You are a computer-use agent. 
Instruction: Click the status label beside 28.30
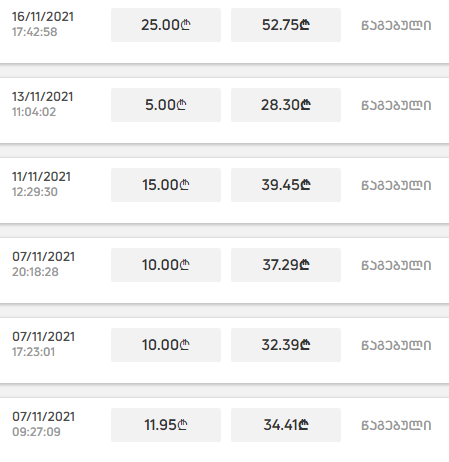(x=396, y=105)
